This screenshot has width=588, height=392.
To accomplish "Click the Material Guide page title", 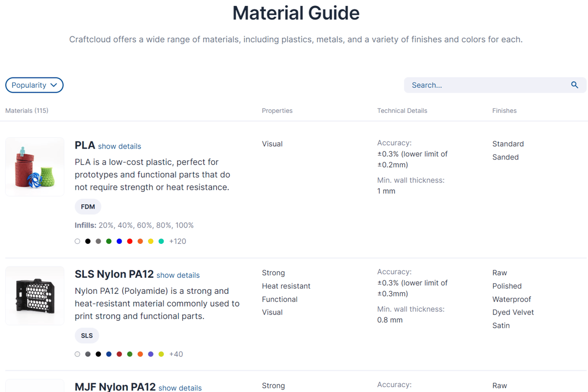I will pyautogui.click(x=296, y=13).
